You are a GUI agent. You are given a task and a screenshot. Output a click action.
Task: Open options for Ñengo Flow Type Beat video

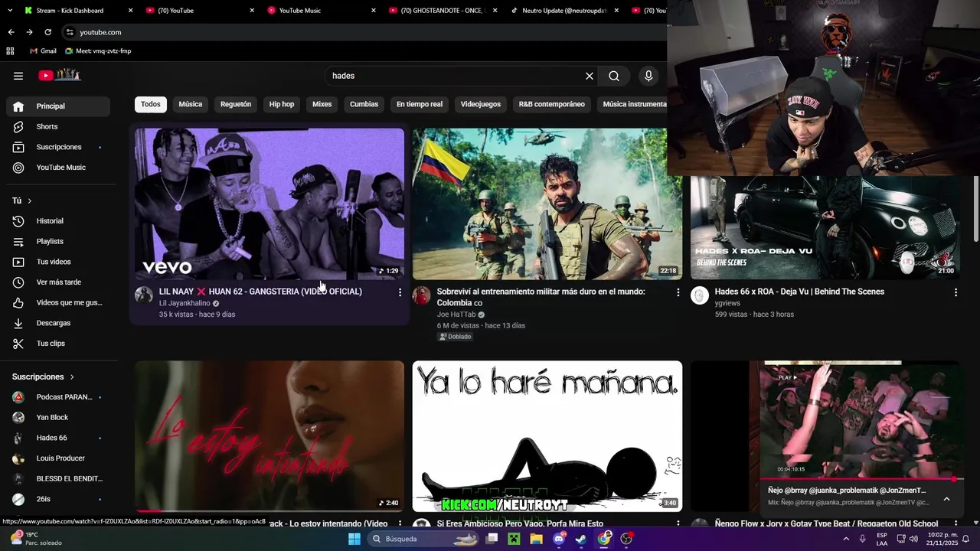pos(955,524)
